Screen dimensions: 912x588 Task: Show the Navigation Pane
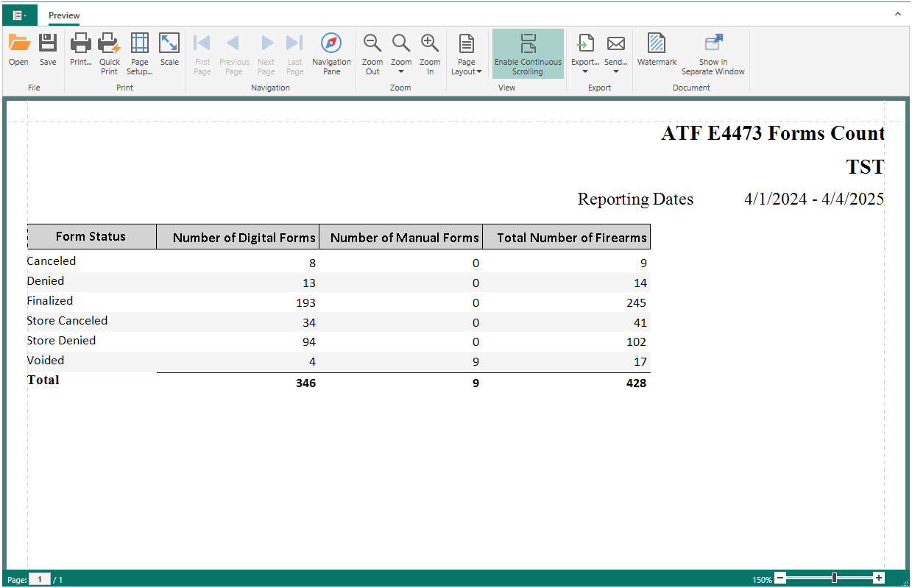331,54
